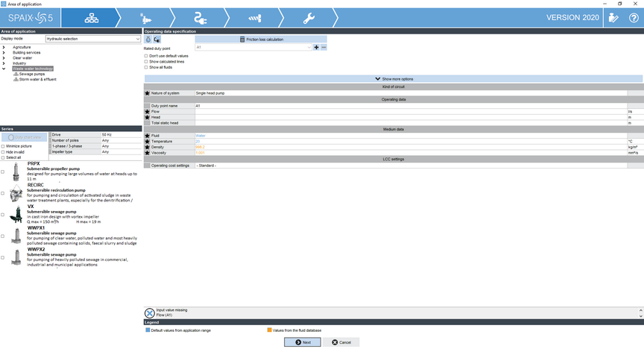Viewport: 644px width, 349px height.
Task: Click the RECIRC pump thumbnail
Action: (x=16, y=193)
